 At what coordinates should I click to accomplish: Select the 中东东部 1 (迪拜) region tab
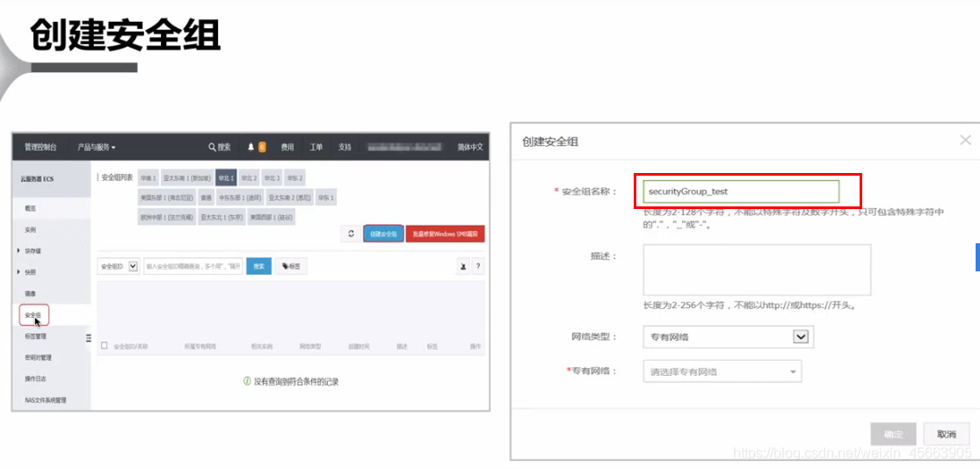(x=239, y=198)
